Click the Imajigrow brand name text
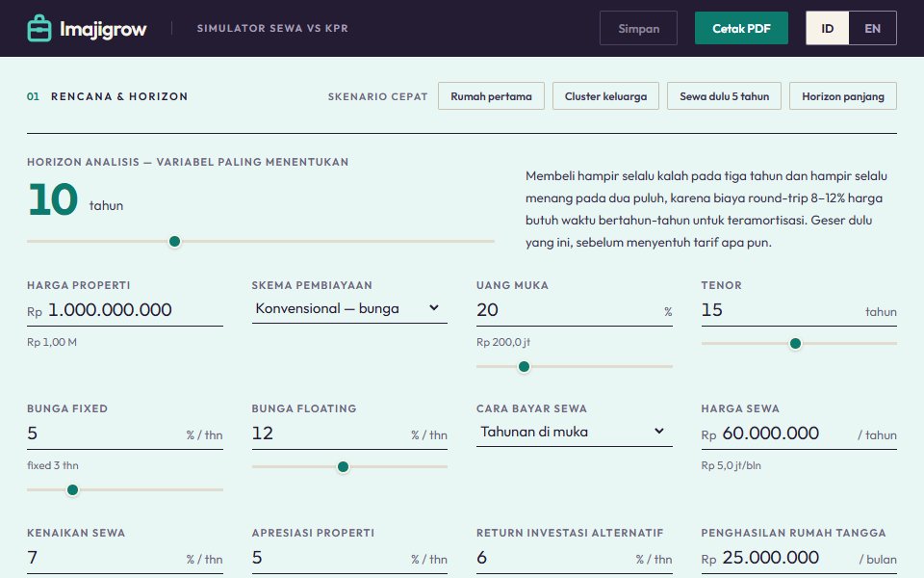924x578 pixels. click(103, 29)
